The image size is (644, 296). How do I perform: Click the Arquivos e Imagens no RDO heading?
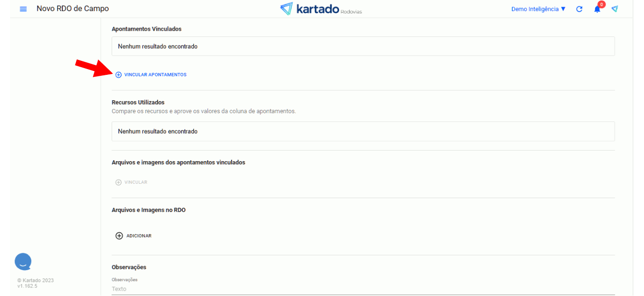coord(149,210)
